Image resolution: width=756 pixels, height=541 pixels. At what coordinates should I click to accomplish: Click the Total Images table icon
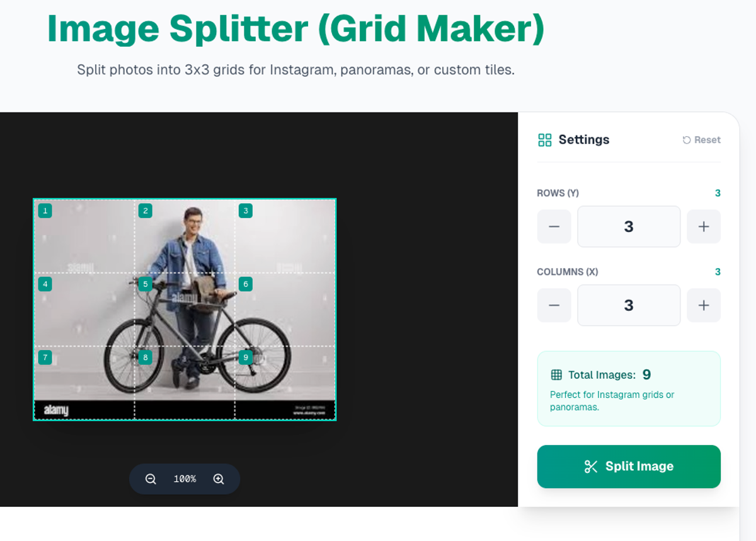(x=556, y=375)
